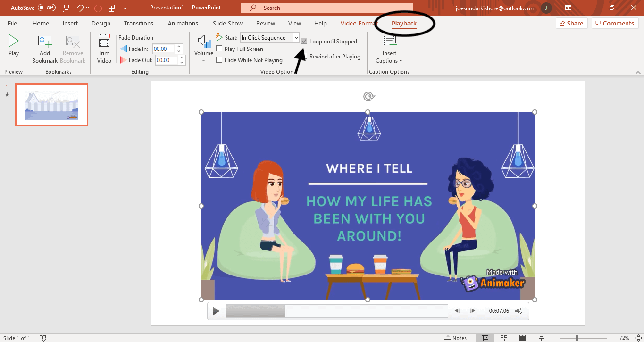644x342 pixels.
Task: Click the Save icon in title bar
Action: tap(67, 8)
